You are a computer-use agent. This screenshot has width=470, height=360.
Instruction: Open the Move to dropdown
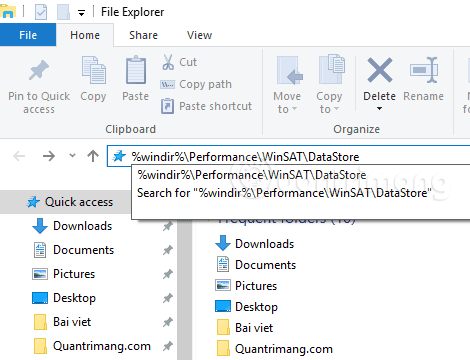287,85
